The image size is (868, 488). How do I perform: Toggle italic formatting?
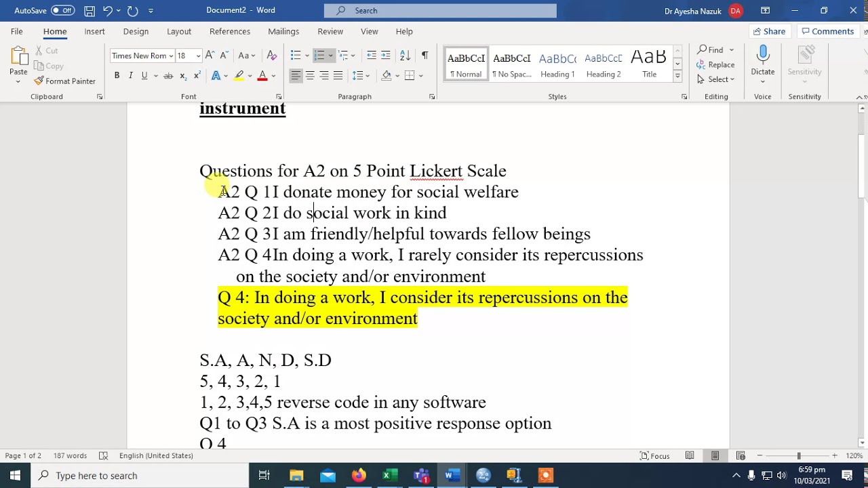click(131, 75)
